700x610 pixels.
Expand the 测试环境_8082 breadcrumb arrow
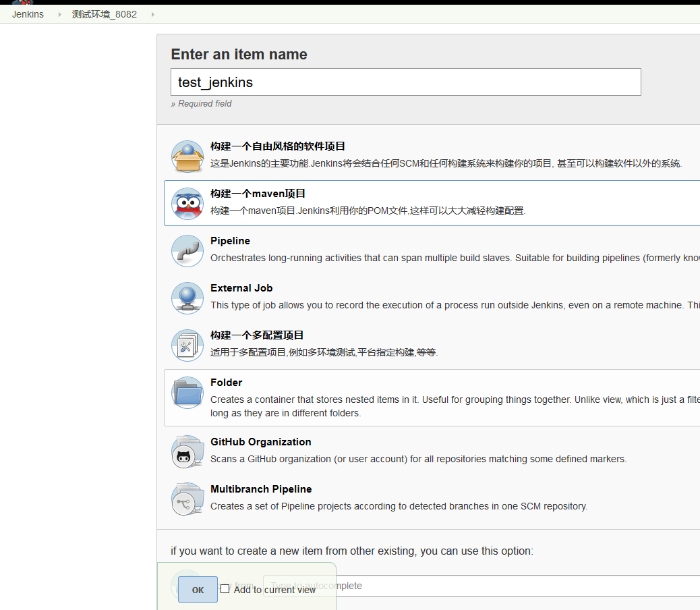tap(152, 14)
